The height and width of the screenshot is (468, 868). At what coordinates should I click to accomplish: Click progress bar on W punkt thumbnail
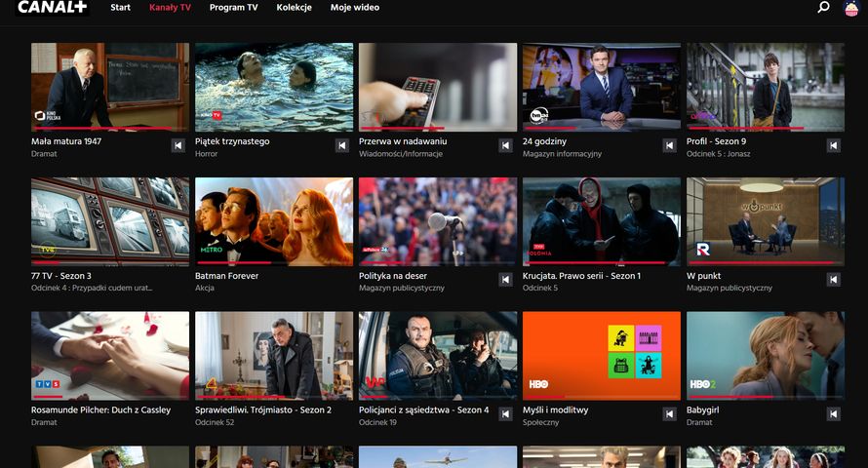click(x=766, y=263)
